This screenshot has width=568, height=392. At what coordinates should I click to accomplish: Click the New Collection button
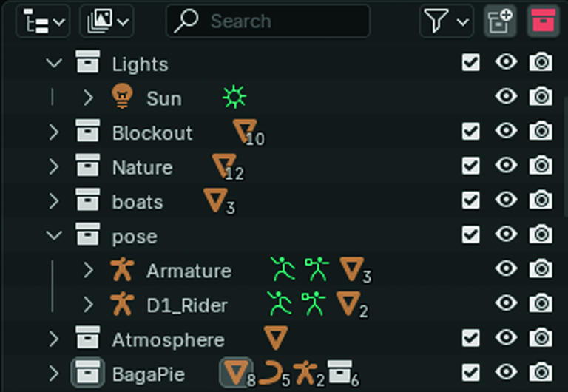point(501,21)
